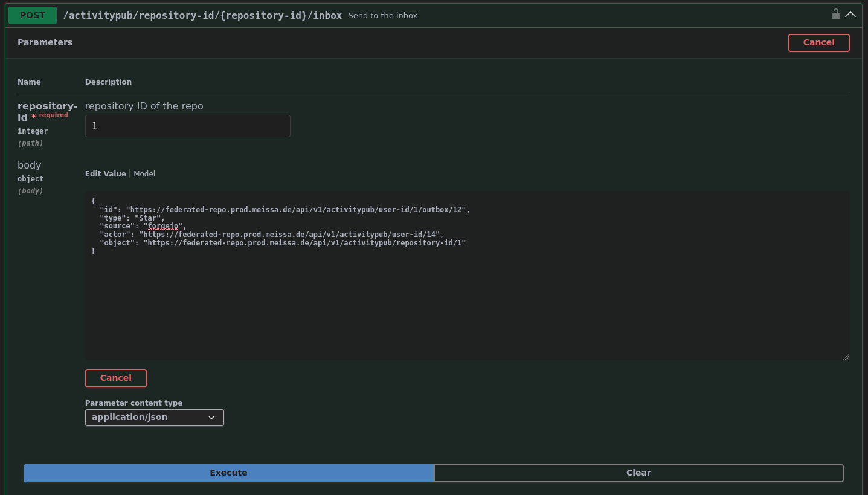Collapse the inbox operation with the chevron
The image size is (868, 495).
click(850, 15)
